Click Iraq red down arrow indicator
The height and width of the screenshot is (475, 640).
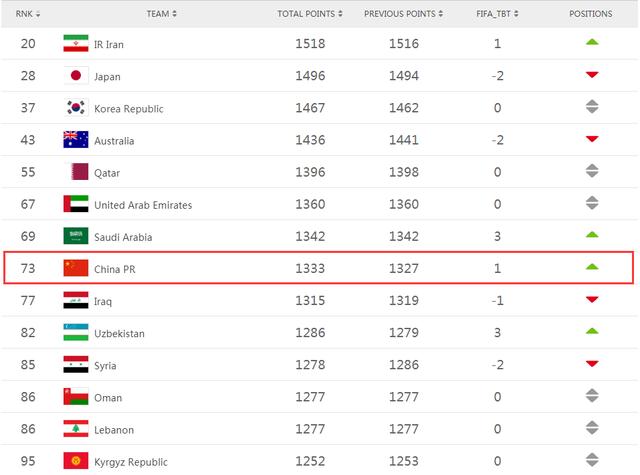pos(591,300)
